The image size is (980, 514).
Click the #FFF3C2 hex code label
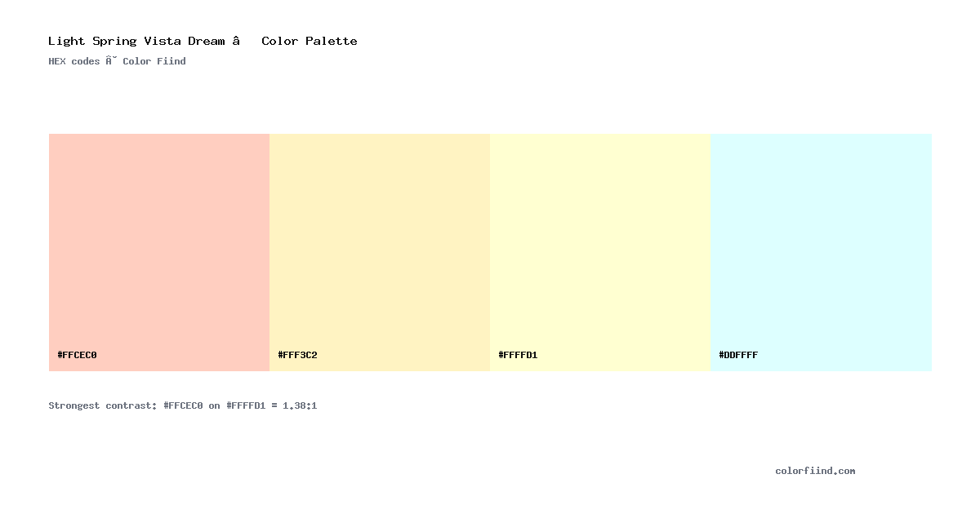(x=297, y=355)
